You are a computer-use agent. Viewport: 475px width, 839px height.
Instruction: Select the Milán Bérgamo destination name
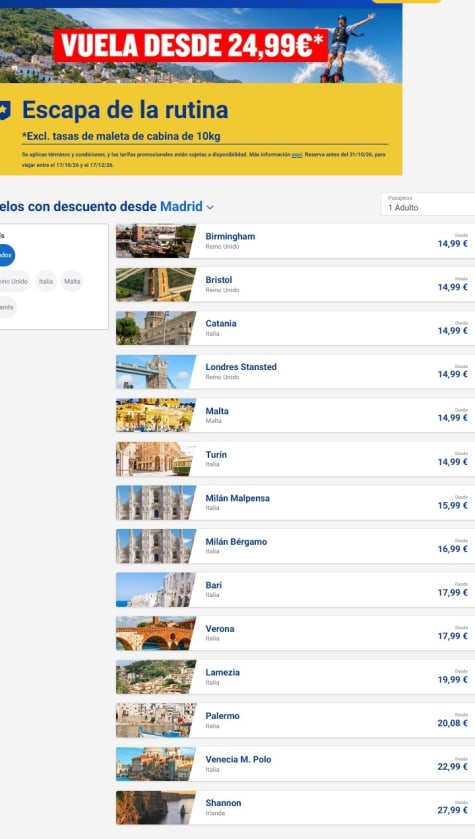[236, 541]
